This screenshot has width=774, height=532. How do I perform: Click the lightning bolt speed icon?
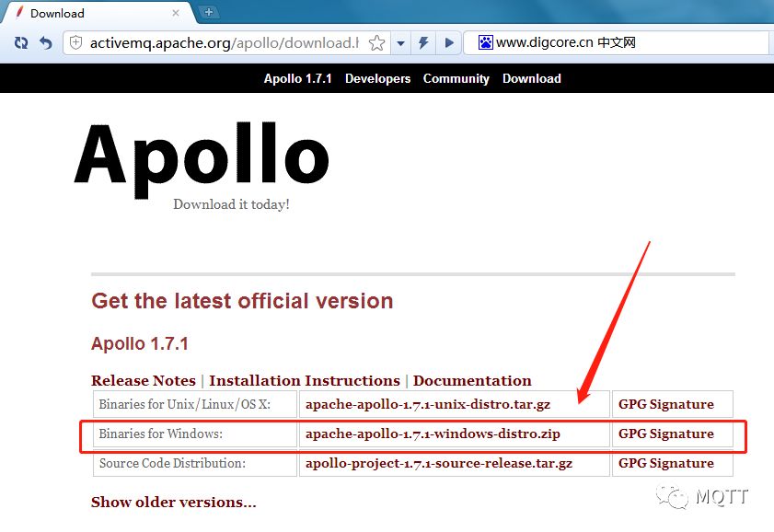click(x=423, y=43)
